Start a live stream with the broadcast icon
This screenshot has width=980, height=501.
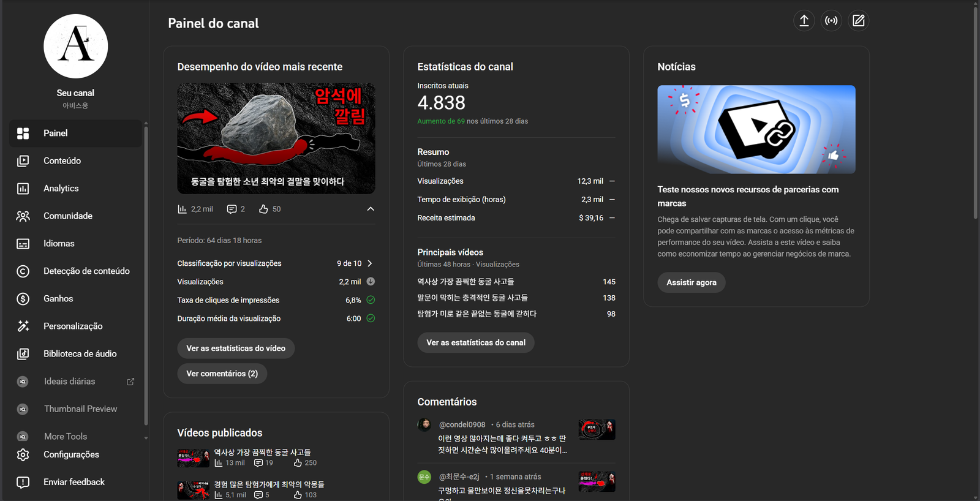[831, 21]
